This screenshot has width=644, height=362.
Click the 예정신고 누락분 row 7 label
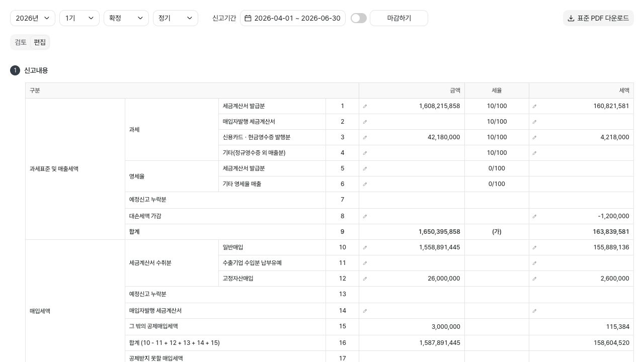point(148,200)
